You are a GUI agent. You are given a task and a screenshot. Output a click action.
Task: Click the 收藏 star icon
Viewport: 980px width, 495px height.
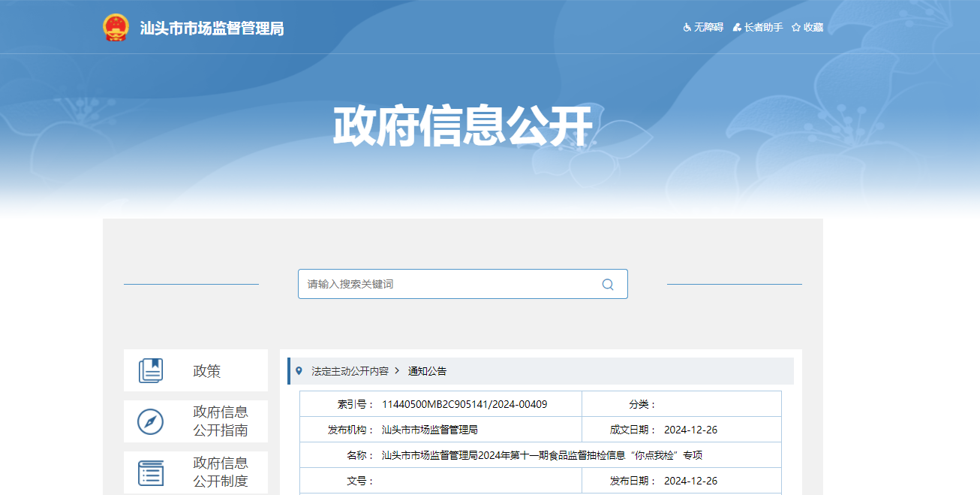tap(796, 27)
